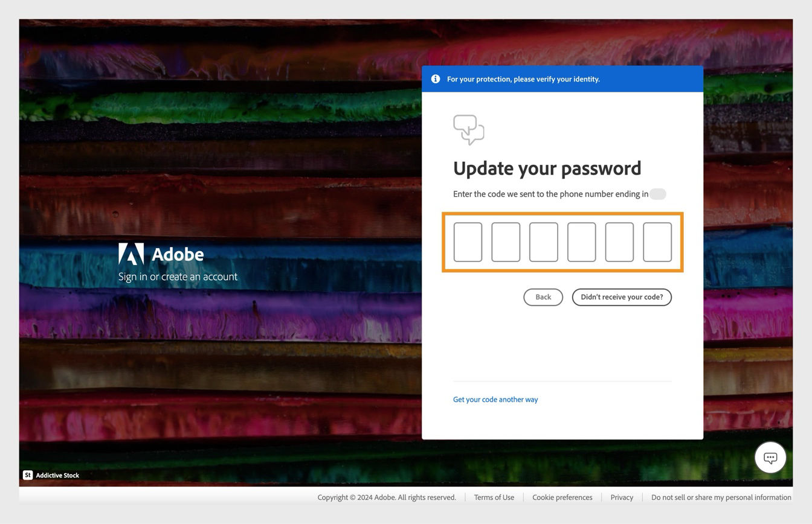Select the second code entry box

(x=506, y=241)
